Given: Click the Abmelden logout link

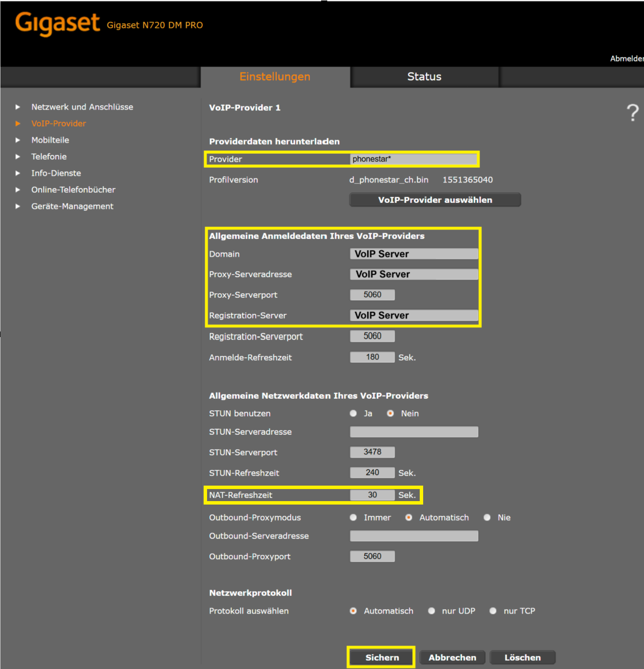Looking at the screenshot, I should (x=627, y=59).
